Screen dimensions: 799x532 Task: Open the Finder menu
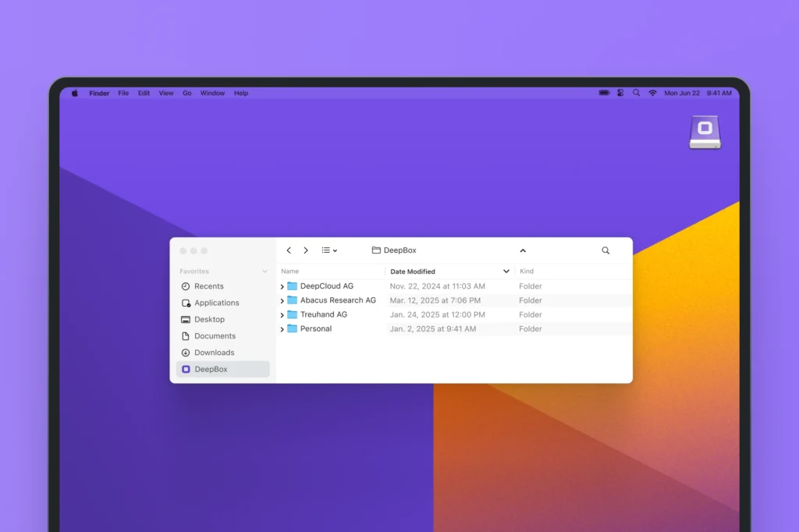tap(99, 94)
